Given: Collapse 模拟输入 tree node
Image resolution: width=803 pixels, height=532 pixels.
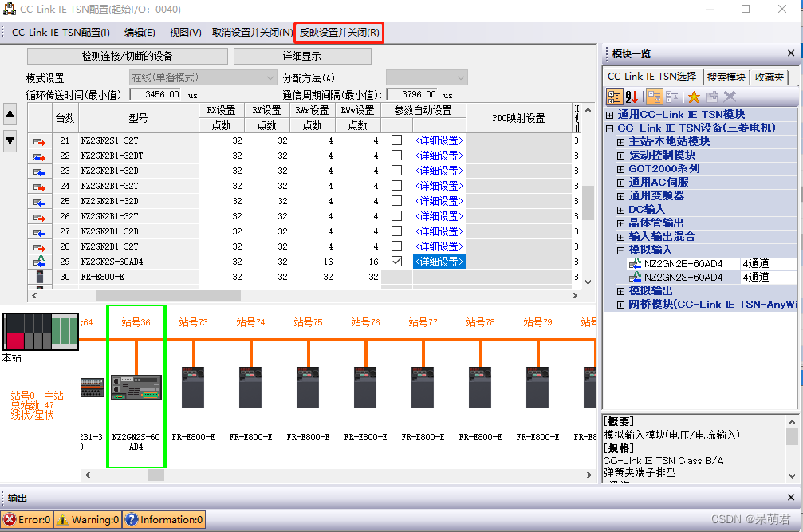Looking at the screenshot, I should point(620,250).
